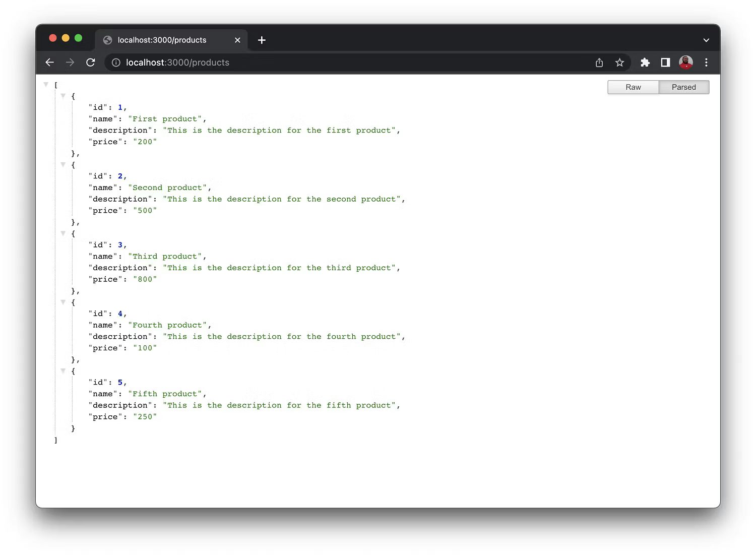Click the site information icon in the address bar
This screenshot has height=555, width=756.
tap(115, 62)
